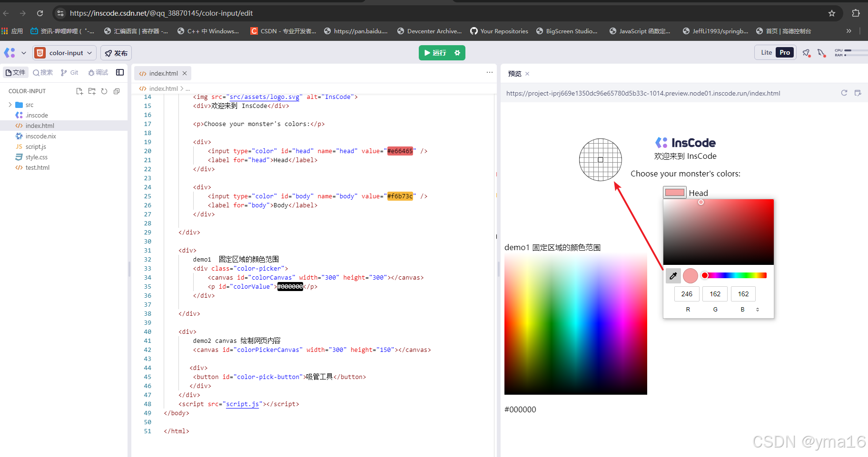868x457 pixels.
Task: Click the Head color input swatch
Action: [x=675, y=193]
